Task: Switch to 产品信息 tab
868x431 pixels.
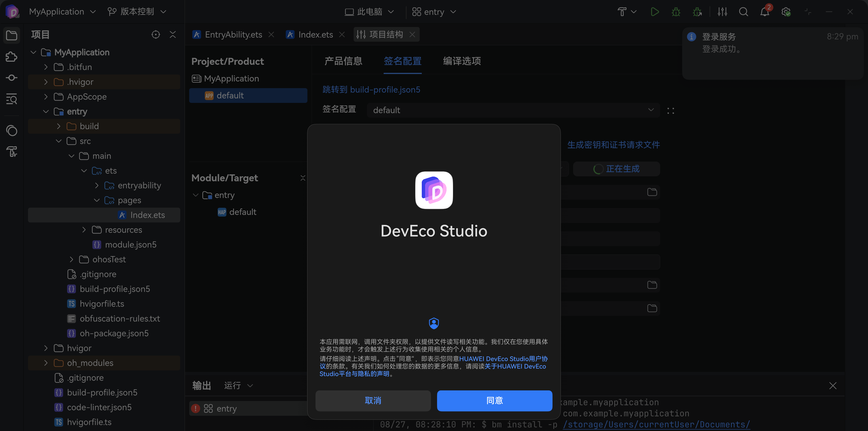Action: [343, 61]
